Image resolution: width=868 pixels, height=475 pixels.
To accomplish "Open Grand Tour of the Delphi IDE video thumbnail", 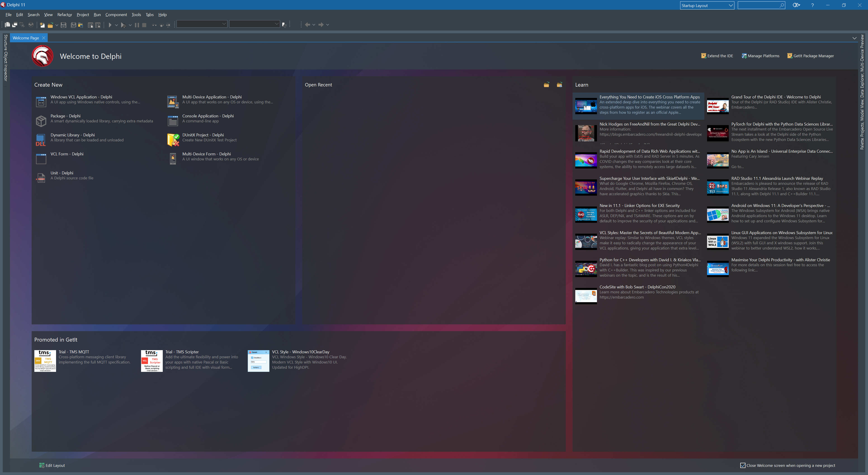I will coord(718,106).
